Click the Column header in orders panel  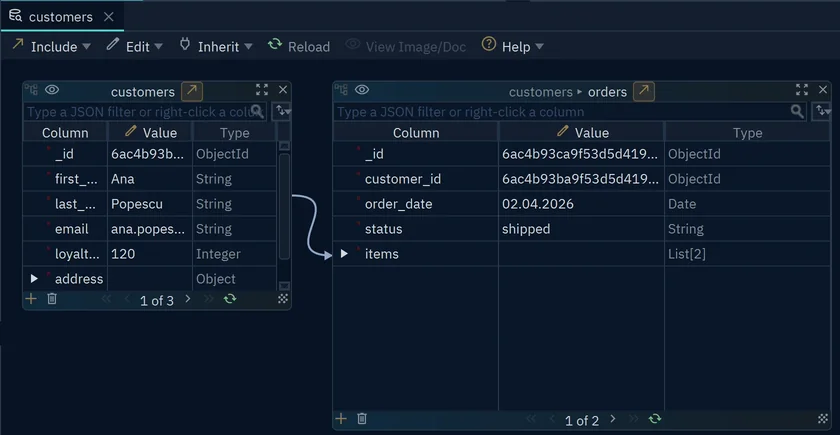click(416, 132)
